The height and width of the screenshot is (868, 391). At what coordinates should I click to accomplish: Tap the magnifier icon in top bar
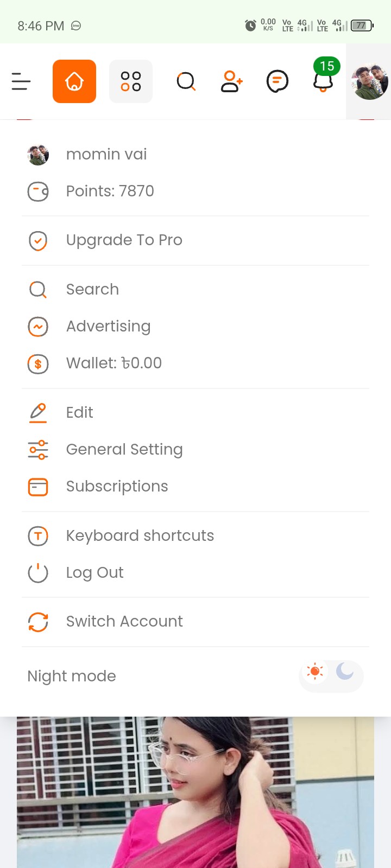coord(186,81)
